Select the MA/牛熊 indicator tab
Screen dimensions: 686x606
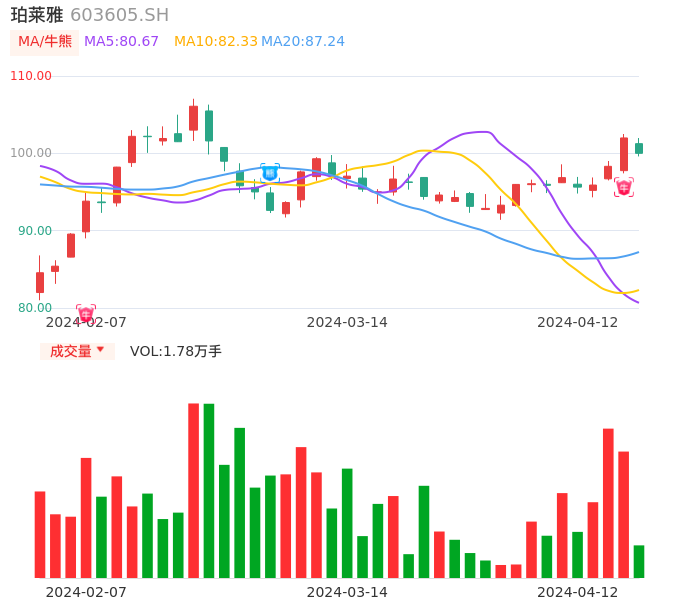45,41
